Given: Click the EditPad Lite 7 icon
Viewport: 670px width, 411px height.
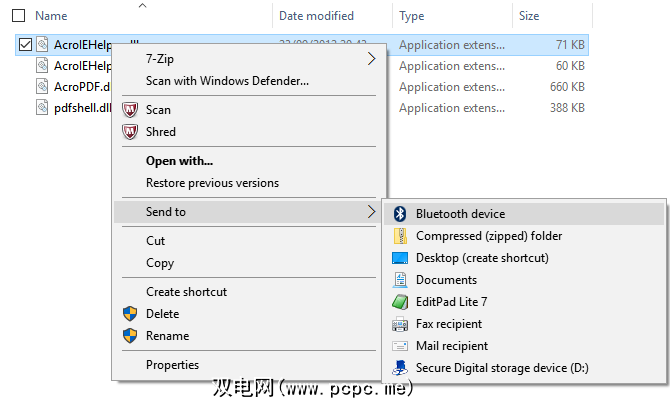Looking at the screenshot, I should (400, 302).
